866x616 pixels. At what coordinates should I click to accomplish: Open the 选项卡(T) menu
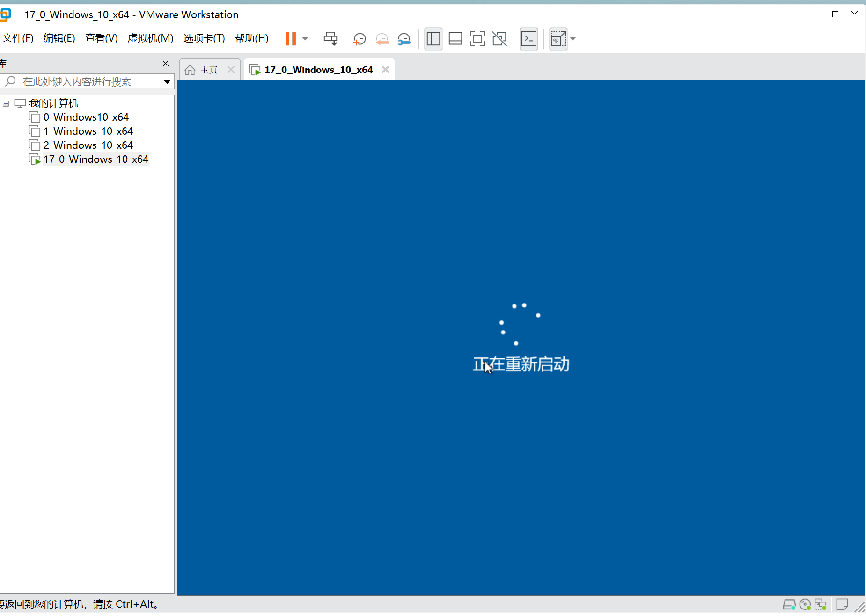(204, 38)
